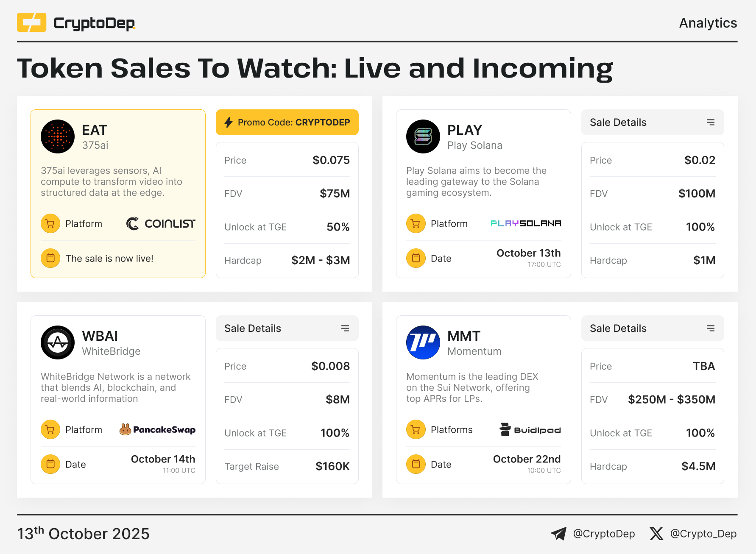
Task: Click the CoinList platform logo
Action: click(x=161, y=224)
